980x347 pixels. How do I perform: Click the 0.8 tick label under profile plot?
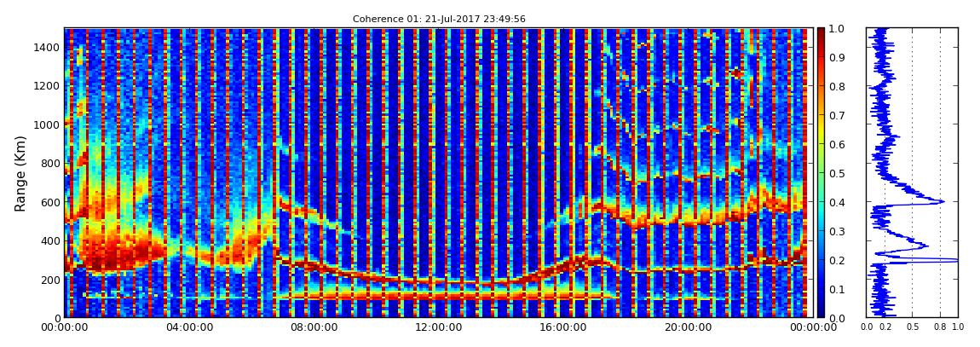940,327
